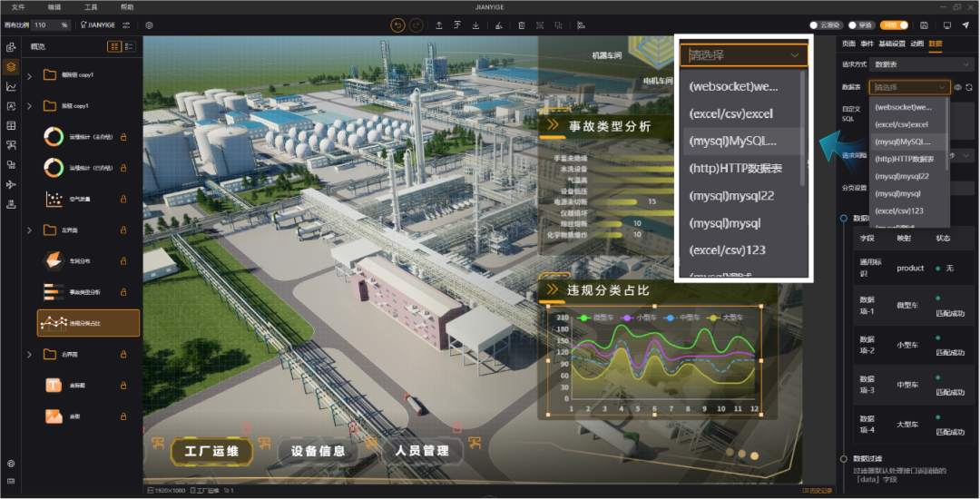Open the line-chart components icon in left sidebar

(11, 87)
